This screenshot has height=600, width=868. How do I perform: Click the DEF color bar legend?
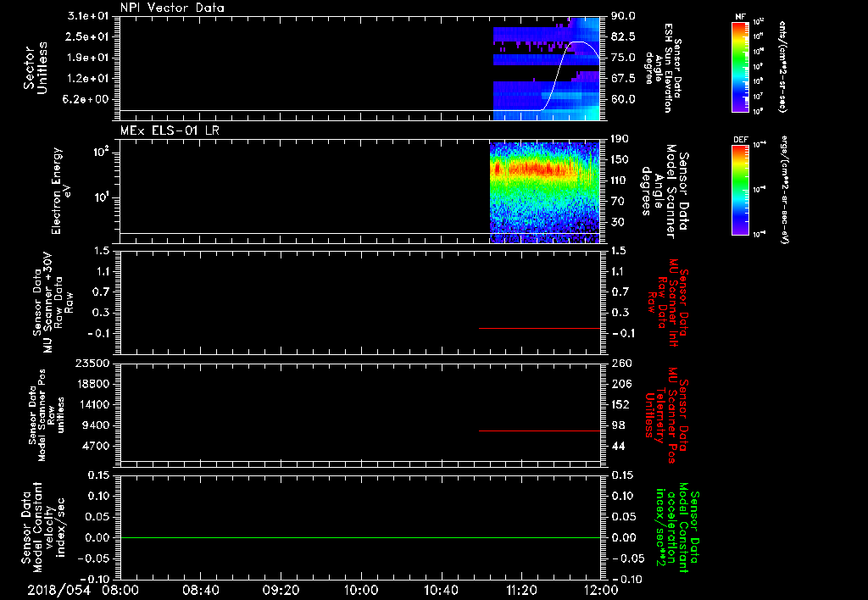[x=740, y=190]
